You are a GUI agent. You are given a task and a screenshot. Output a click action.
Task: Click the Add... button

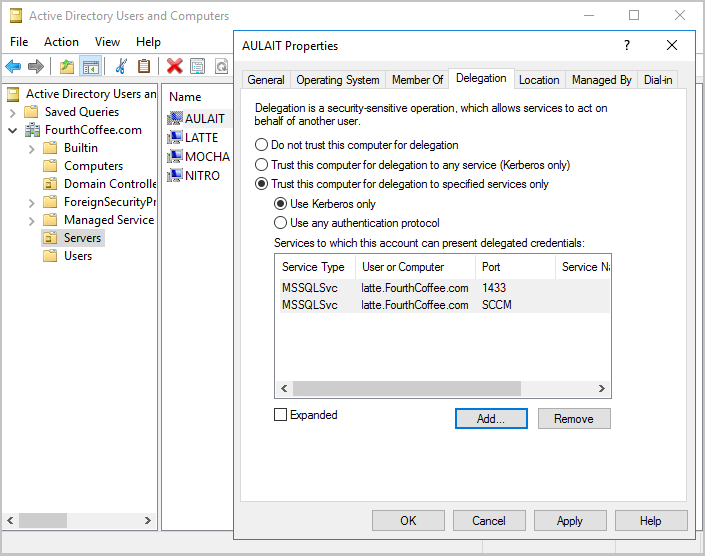point(491,418)
